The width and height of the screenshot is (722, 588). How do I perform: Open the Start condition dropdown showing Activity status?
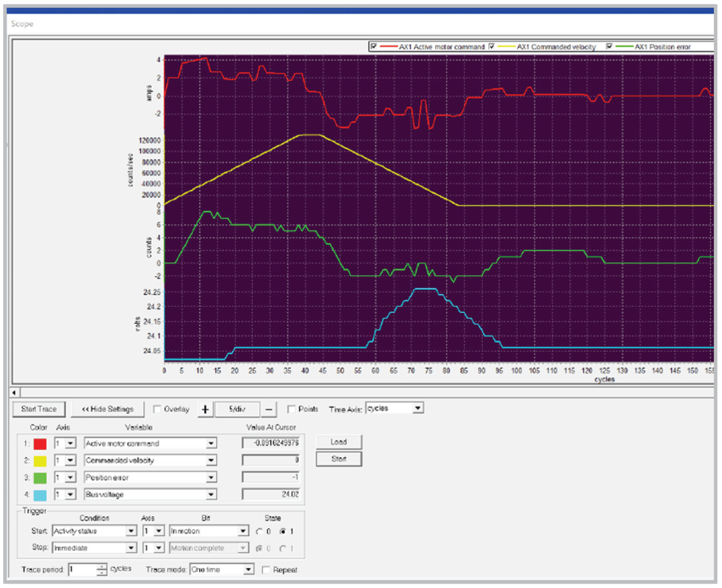[x=131, y=530]
